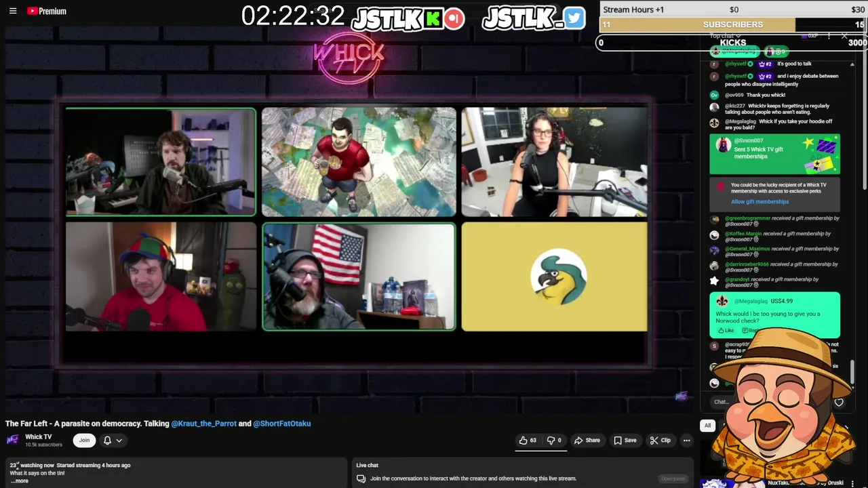868x488 pixels.
Task: Click the SUBSCRIBERS goal progress bar
Action: [733, 24]
